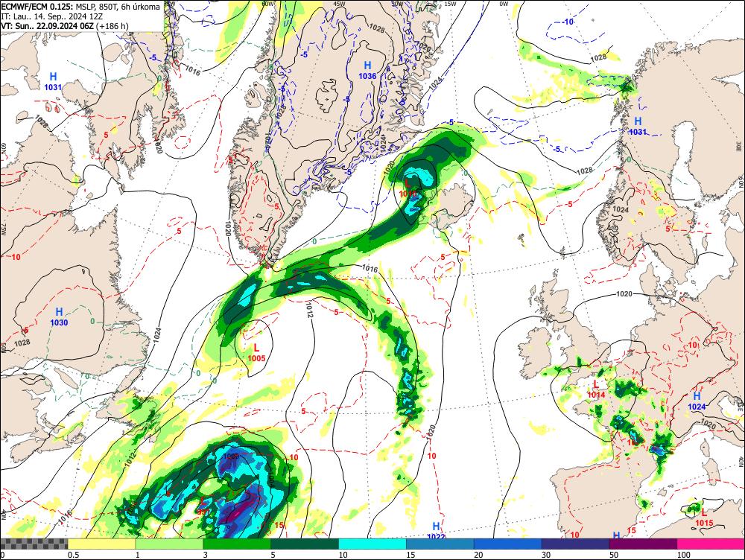Click the model title 'ECMWF/ECM 0.125: MSLP, 850T, 6h úrkoma'
Screen dimensions: 745x560
click(80, 7)
